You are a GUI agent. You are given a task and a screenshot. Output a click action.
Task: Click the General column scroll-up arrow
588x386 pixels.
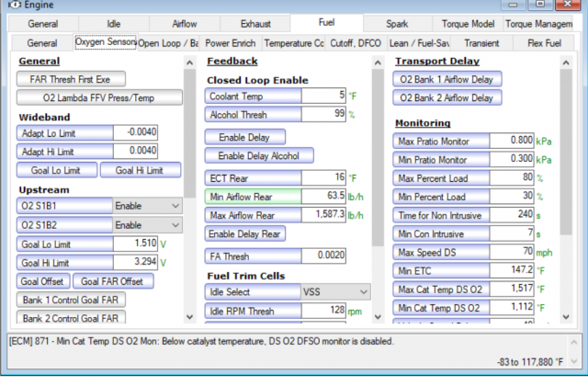click(x=190, y=62)
